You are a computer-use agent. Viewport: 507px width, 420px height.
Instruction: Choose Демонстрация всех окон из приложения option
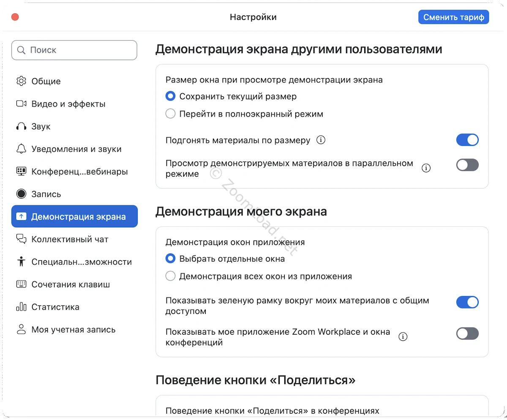170,276
